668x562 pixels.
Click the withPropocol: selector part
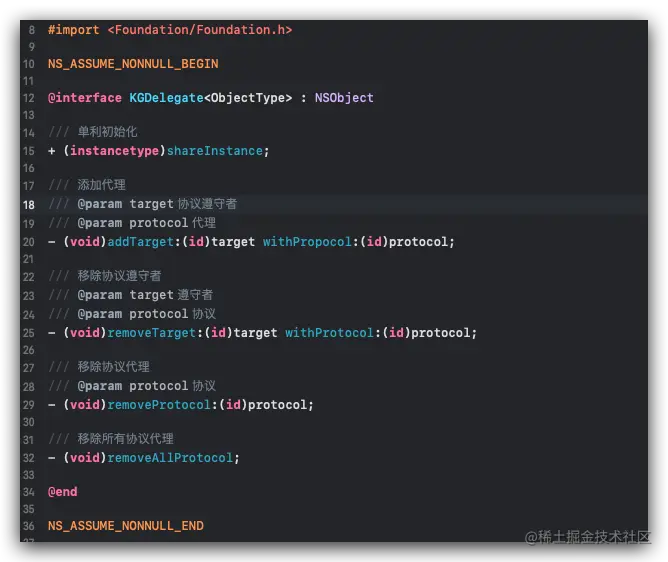307,242
